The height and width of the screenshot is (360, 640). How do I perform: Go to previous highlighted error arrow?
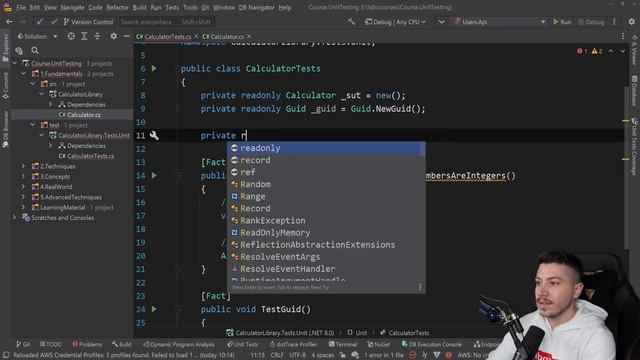tap(611, 51)
